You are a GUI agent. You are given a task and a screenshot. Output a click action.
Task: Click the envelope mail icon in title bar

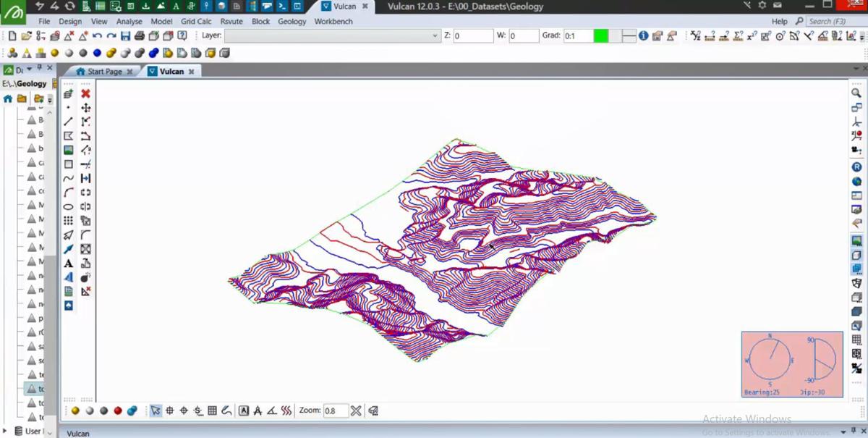pyautogui.click(x=777, y=6)
